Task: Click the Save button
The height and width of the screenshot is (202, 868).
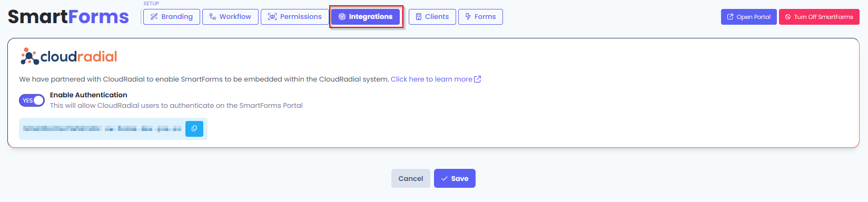Action: (x=455, y=178)
